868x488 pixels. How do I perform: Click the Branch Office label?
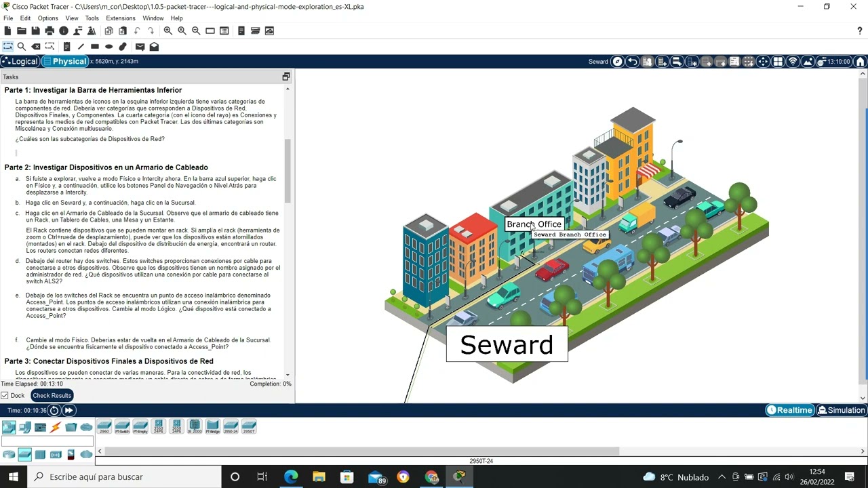534,224
